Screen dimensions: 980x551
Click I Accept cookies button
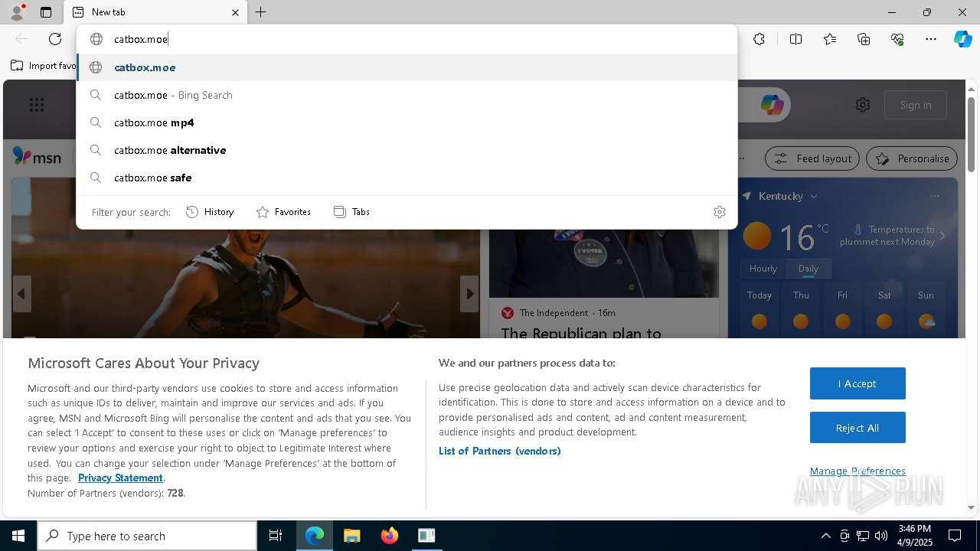coord(857,383)
